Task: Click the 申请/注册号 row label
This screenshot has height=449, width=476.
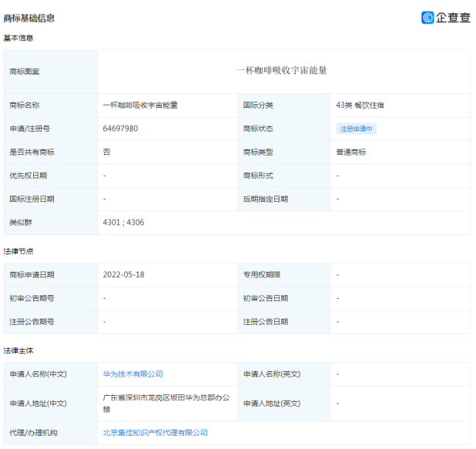Action: 30,129
